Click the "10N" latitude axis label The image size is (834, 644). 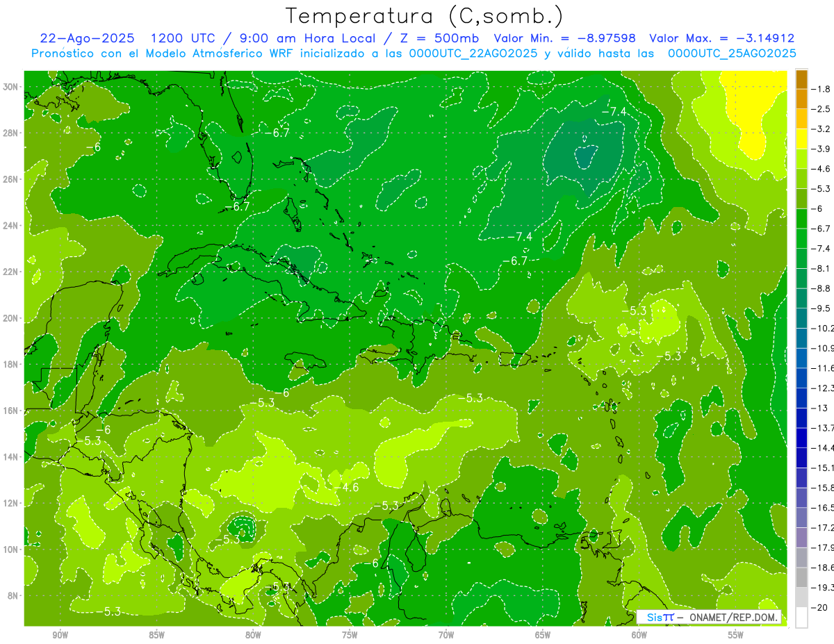tap(11, 550)
